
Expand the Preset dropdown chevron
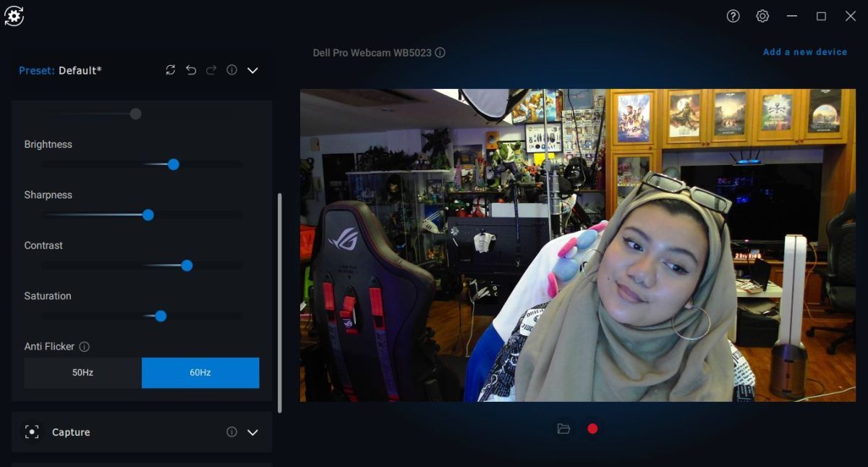click(x=252, y=70)
